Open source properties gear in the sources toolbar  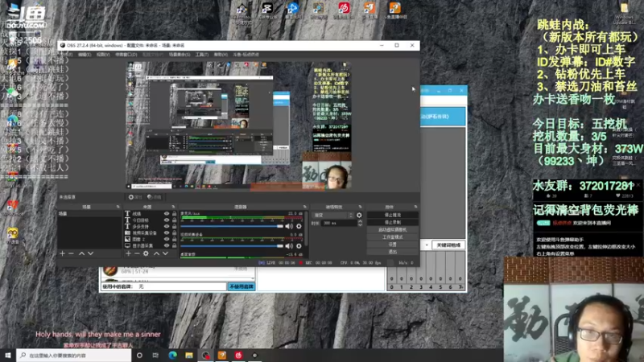click(x=146, y=253)
